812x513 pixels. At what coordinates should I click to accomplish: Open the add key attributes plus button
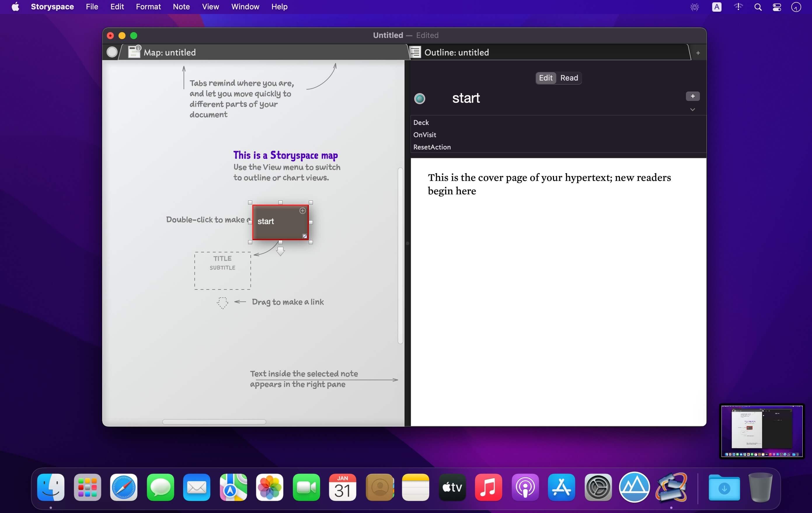(x=692, y=96)
